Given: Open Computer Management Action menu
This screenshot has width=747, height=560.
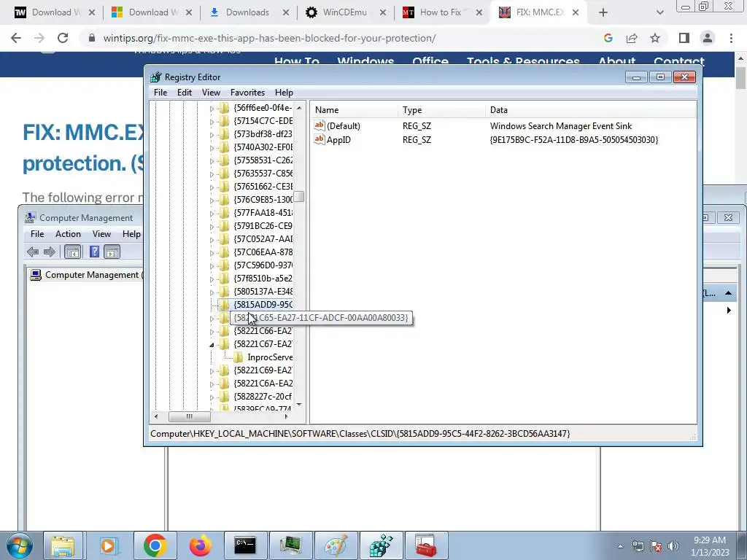Looking at the screenshot, I should click(68, 234).
